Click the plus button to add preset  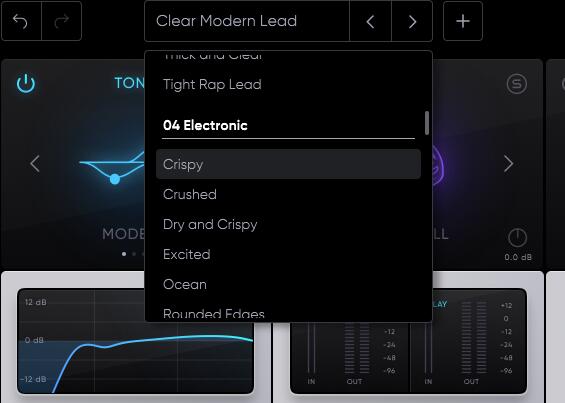tap(463, 21)
